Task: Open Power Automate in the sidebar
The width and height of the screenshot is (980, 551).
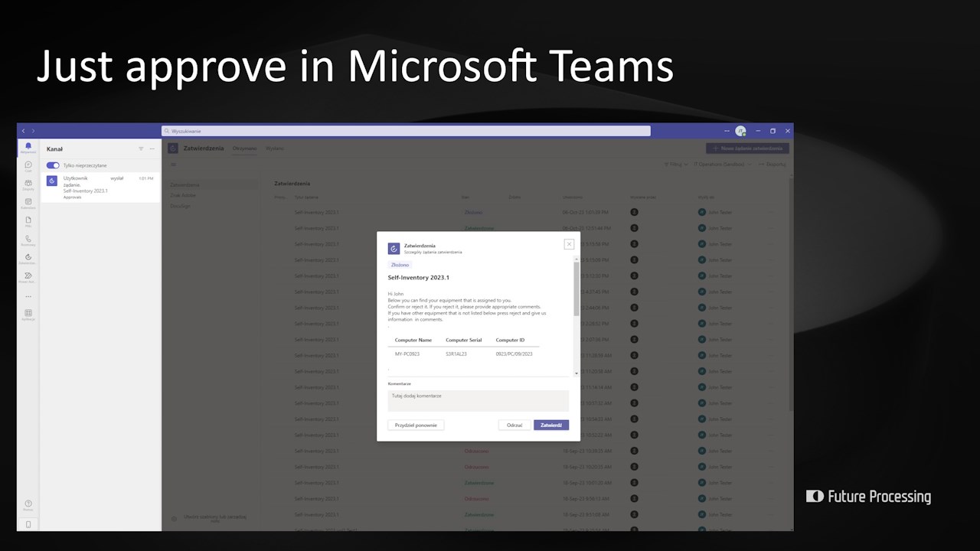Action: (28, 277)
